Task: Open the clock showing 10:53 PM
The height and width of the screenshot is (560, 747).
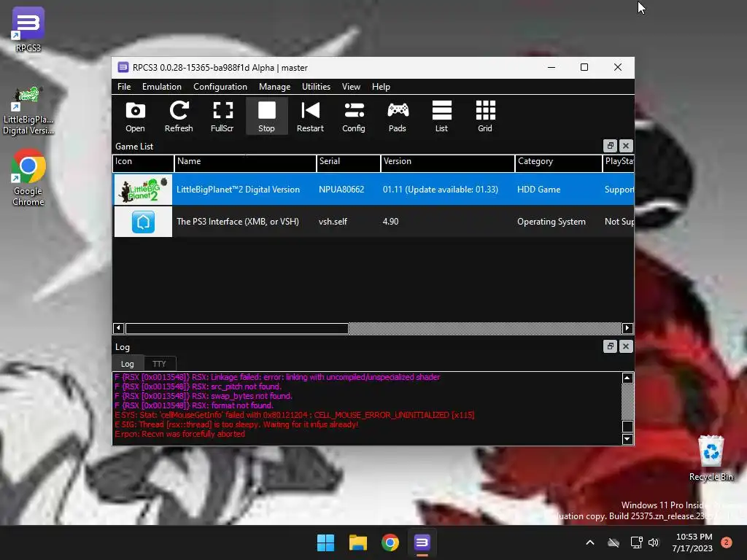Action: [x=693, y=542]
